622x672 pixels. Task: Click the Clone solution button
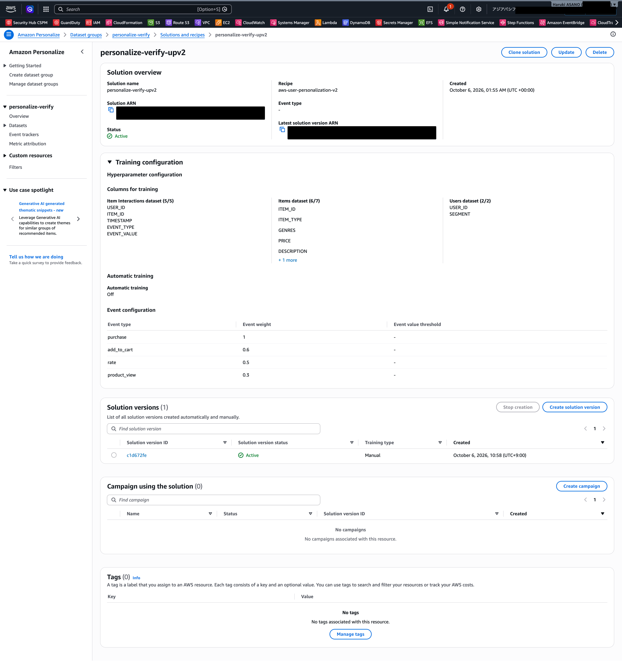coord(524,52)
